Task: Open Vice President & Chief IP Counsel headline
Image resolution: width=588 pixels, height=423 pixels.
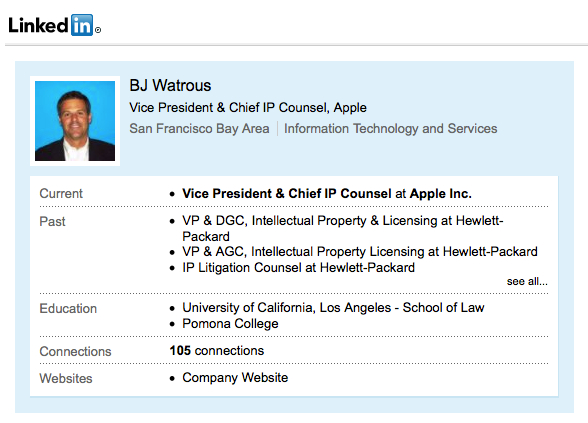Action: coord(248,108)
